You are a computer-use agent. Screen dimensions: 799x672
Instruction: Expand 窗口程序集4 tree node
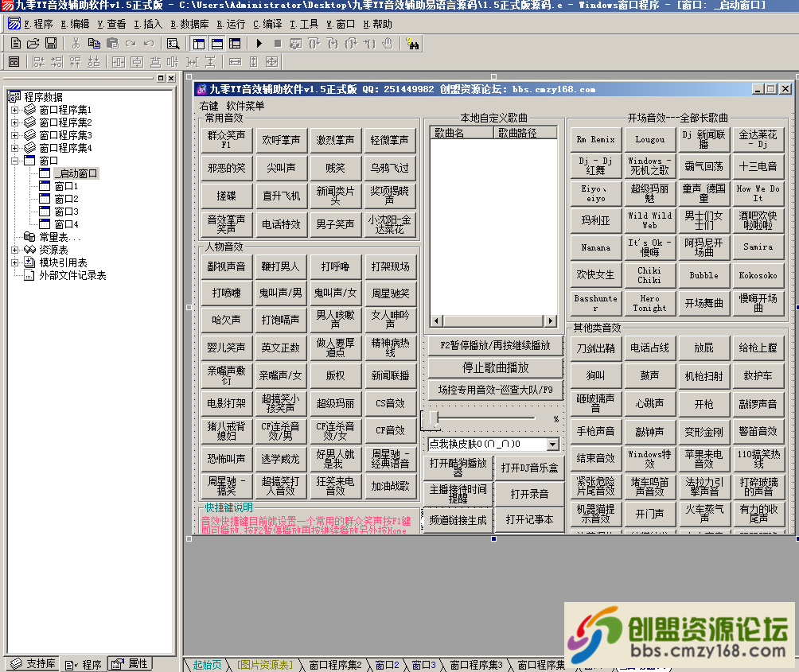(x=15, y=148)
